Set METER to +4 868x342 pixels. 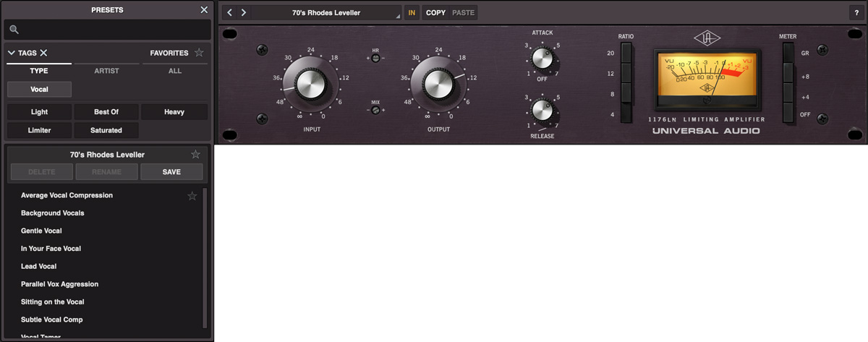(788, 93)
